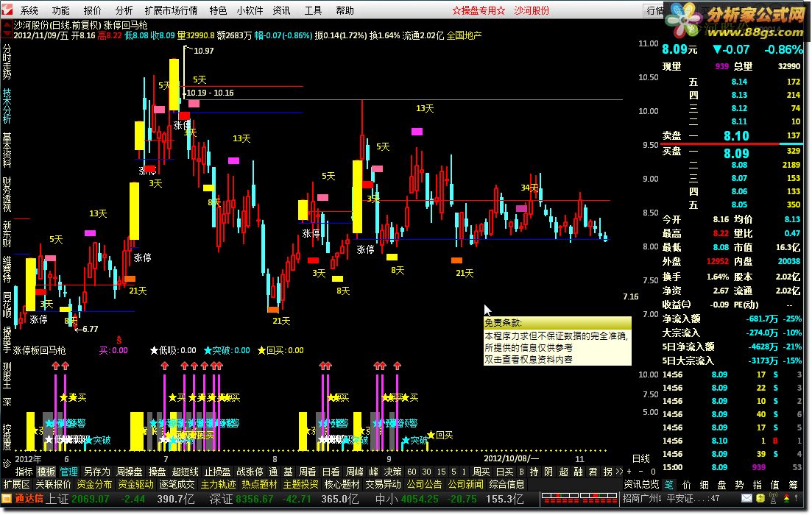This screenshot has height=515, width=812.
Task: Click the red application logo icon
Action: [7, 10]
